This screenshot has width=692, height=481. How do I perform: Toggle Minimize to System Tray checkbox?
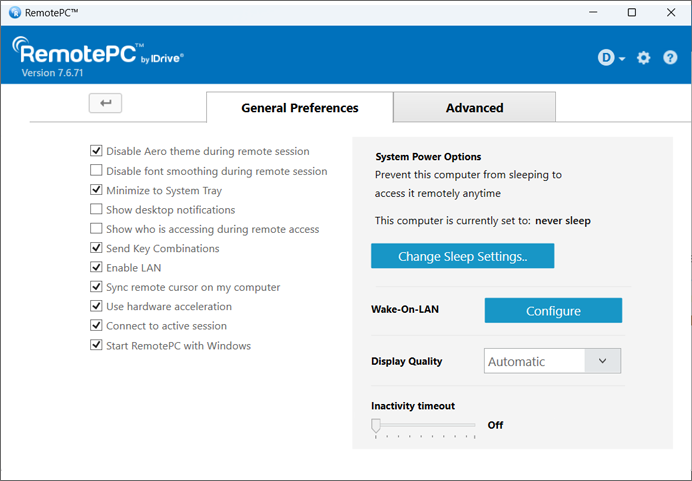coord(97,190)
